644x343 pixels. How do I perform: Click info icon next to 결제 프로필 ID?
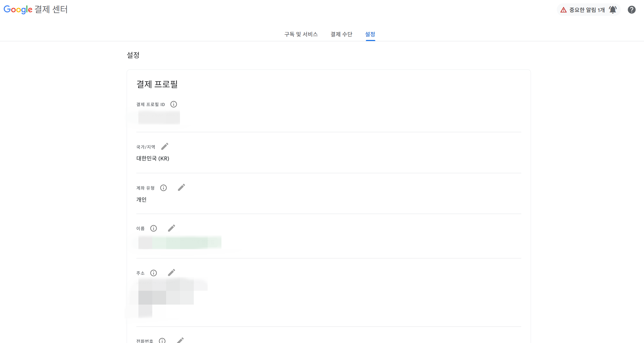[174, 104]
